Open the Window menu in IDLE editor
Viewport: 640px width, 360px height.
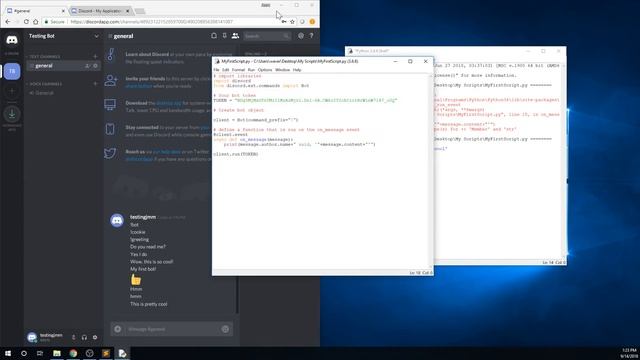click(282, 70)
